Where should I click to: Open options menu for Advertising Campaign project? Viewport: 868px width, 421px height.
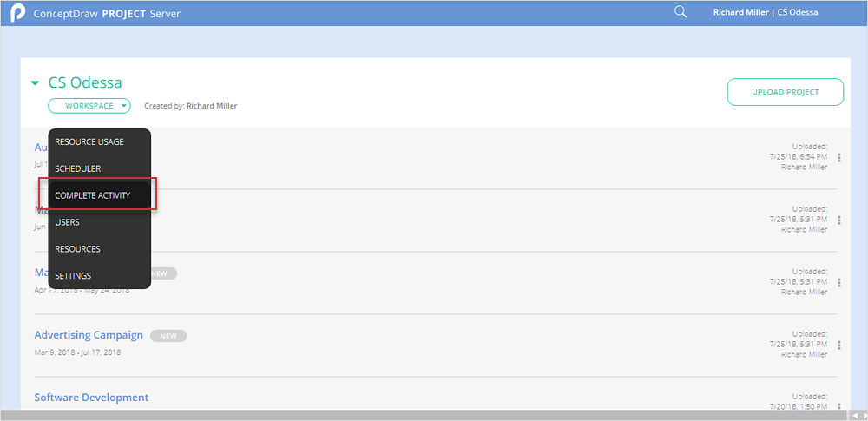pyautogui.click(x=839, y=345)
